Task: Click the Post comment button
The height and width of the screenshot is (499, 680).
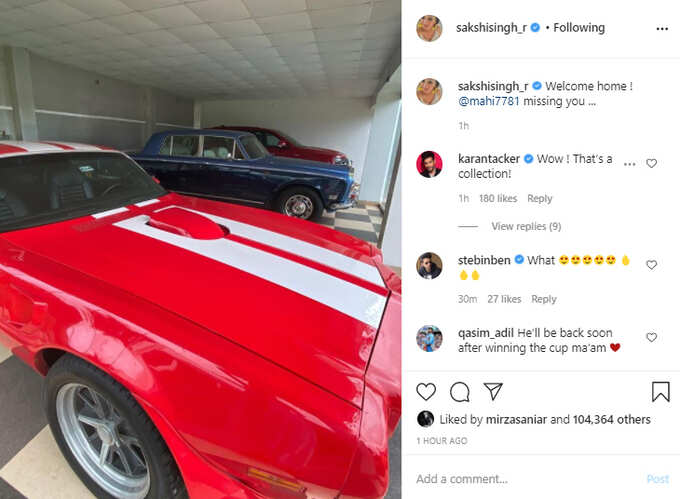Action: point(658,479)
